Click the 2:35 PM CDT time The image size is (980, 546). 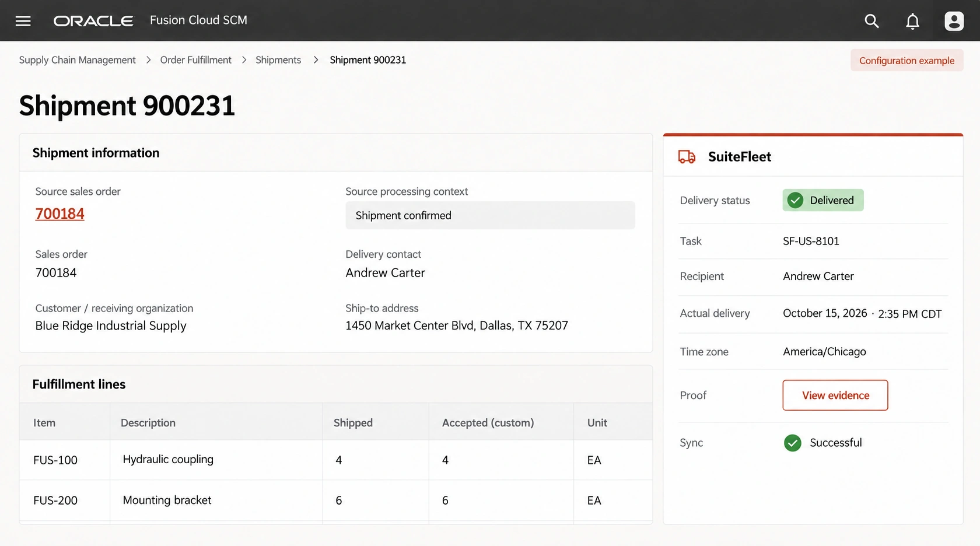pos(909,314)
